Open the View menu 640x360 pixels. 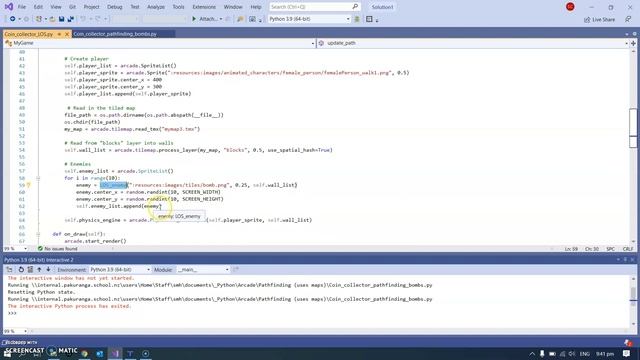[x=56, y=7]
